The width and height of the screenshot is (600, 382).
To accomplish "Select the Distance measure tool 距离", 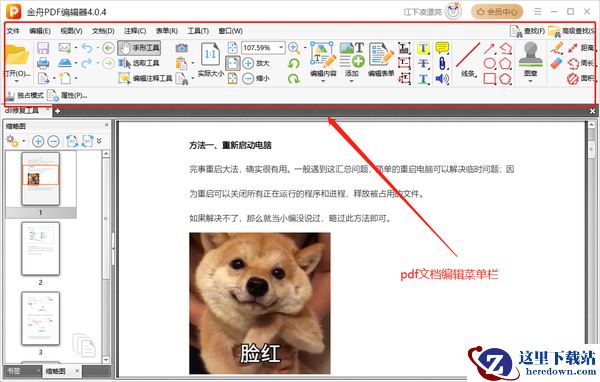I will [x=581, y=48].
